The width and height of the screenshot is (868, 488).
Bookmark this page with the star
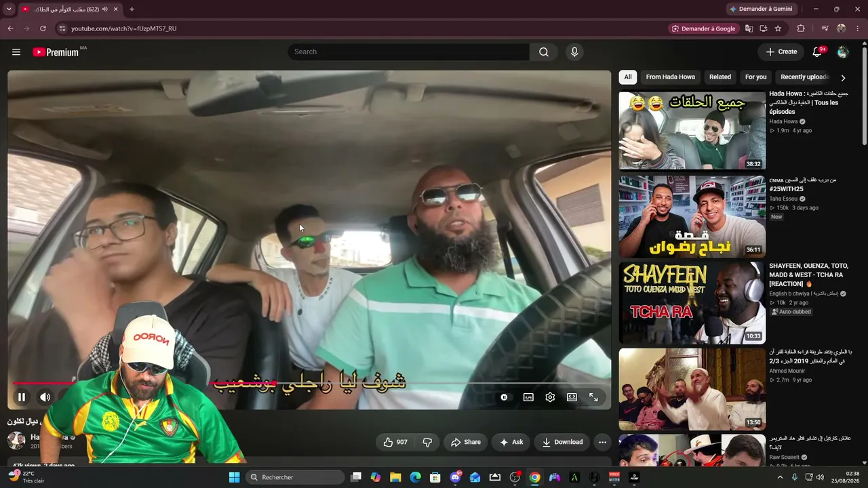pos(778,28)
